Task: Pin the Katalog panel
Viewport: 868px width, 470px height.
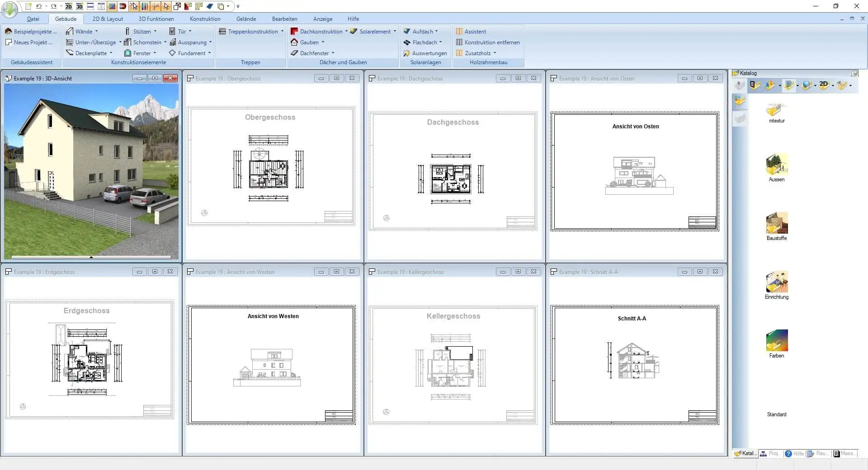Action: (x=854, y=73)
